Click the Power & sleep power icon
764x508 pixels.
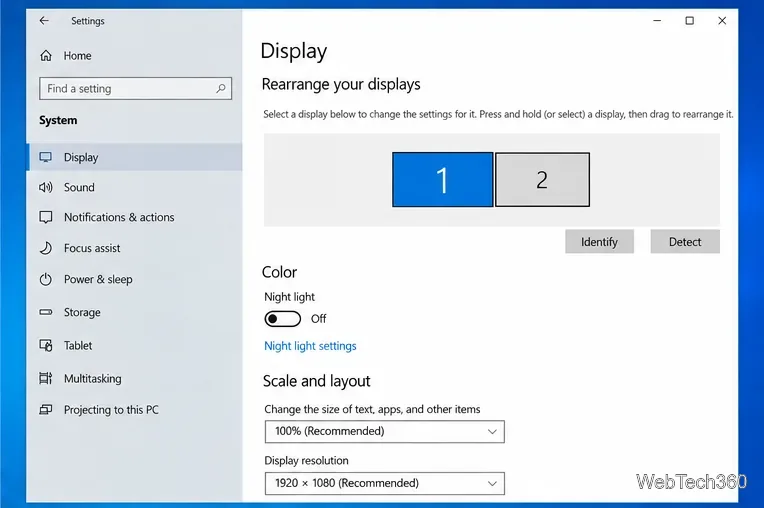pyautogui.click(x=46, y=279)
